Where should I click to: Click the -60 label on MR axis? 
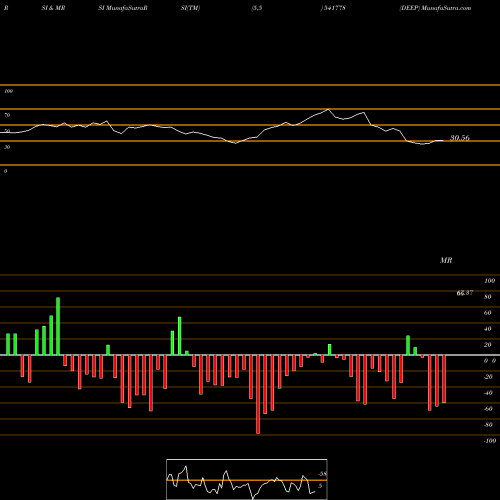pyautogui.click(x=488, y=409)
